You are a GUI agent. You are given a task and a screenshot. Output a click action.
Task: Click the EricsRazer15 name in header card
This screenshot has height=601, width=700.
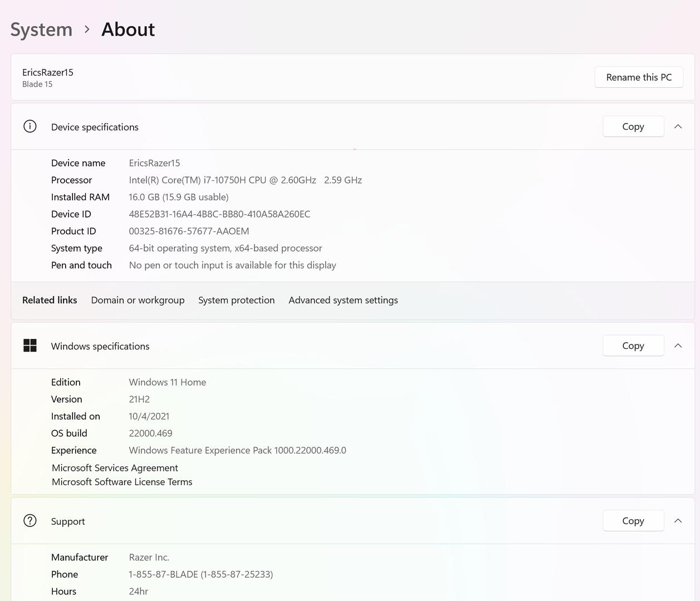47,72
